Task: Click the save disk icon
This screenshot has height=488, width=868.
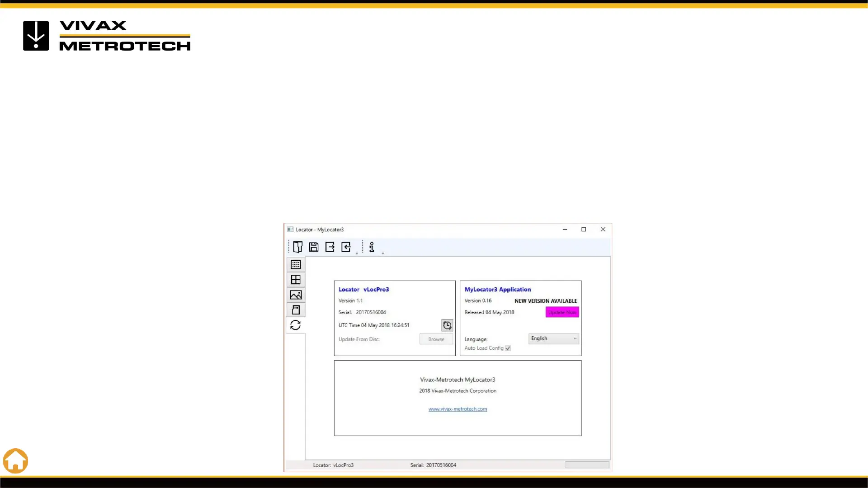Action: [x=314, y=247]
